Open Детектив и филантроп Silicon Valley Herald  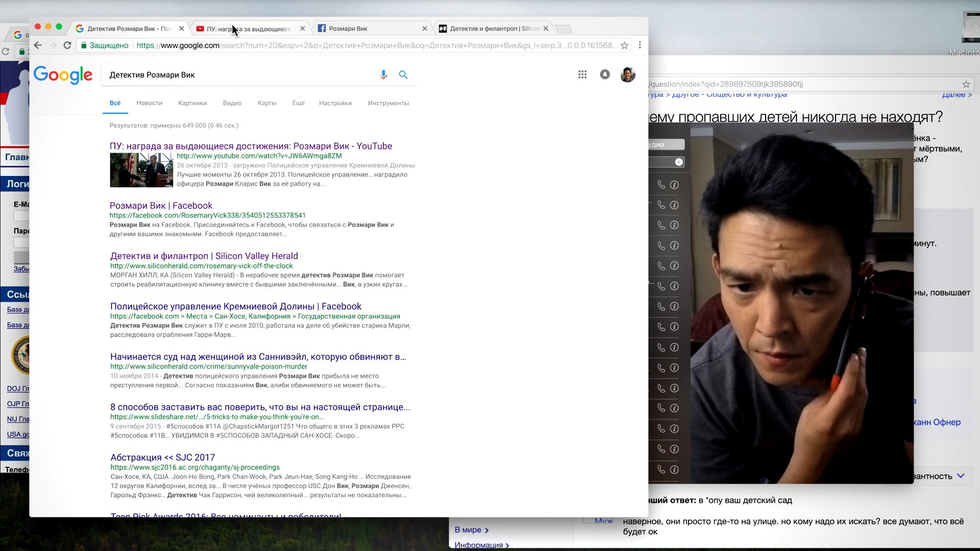(x=204, y=256)
